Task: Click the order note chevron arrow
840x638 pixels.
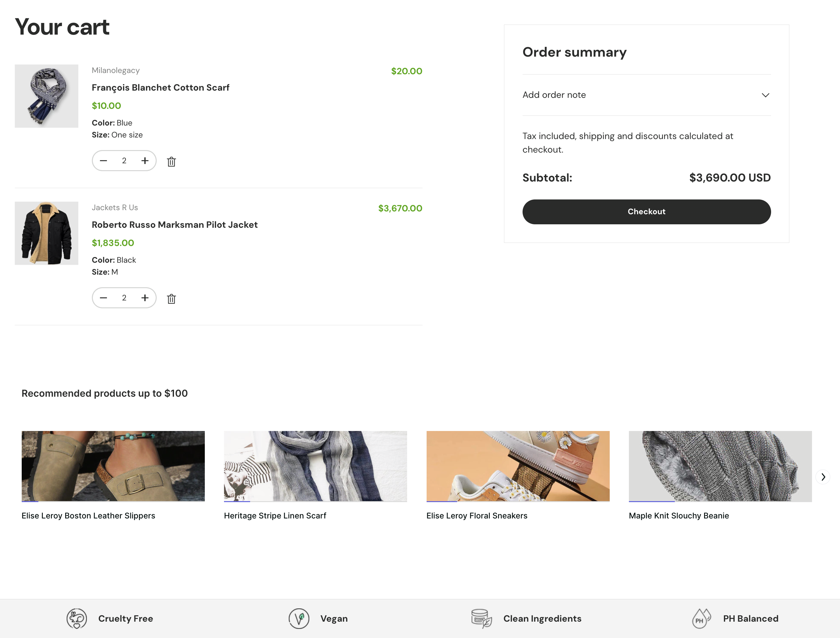Action: [765, 95]
